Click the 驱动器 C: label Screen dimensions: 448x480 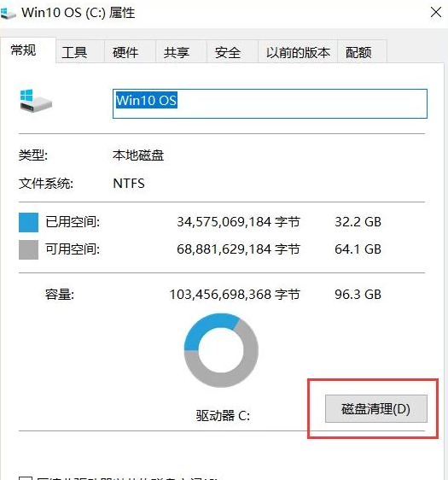[223, 416]
